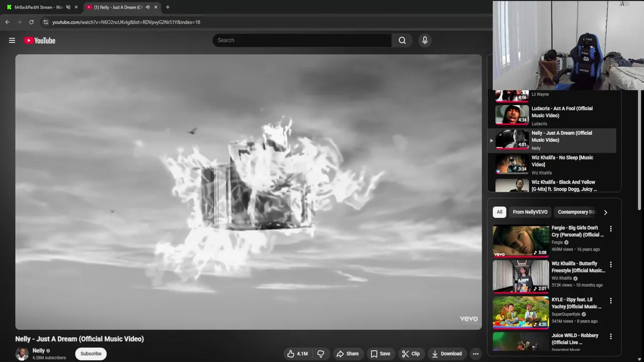The height and width of the screenshot is (362, 644).
Task: Click the video player to pause
Action: click(248, 192)
